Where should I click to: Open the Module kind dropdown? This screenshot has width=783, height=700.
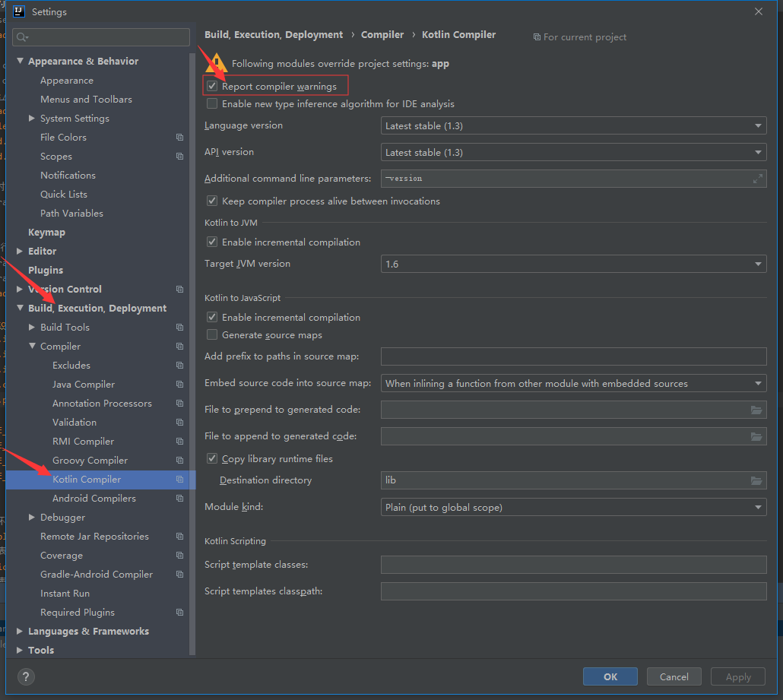coord(573,507)
